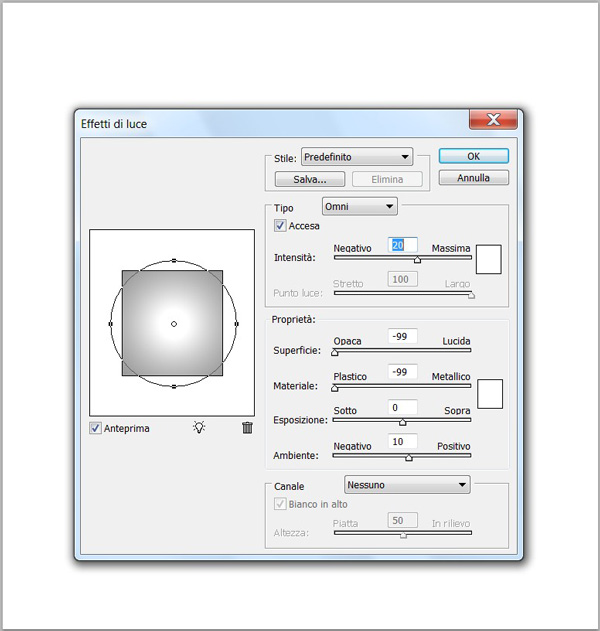Click the Annulla button
This screenshot has width=600, height=631.
(x=473, y=178)
